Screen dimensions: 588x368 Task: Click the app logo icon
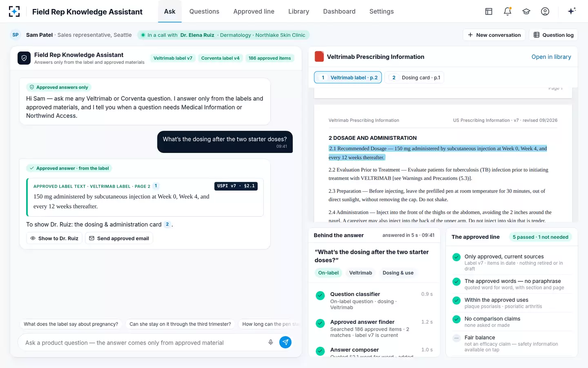pos(14,11)
